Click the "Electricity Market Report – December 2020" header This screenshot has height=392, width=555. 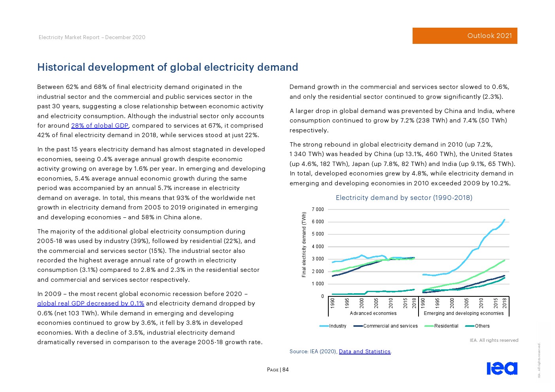[92, 37]
